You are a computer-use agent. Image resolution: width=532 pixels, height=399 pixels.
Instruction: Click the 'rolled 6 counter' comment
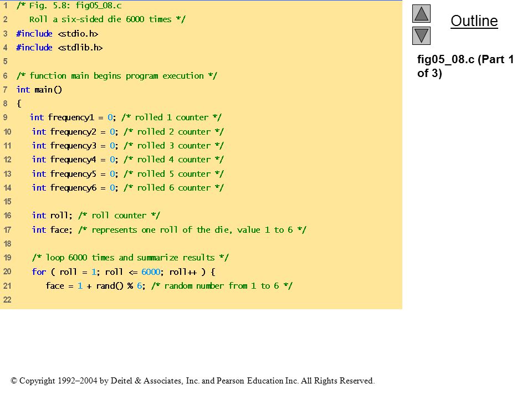pos(173,188)
